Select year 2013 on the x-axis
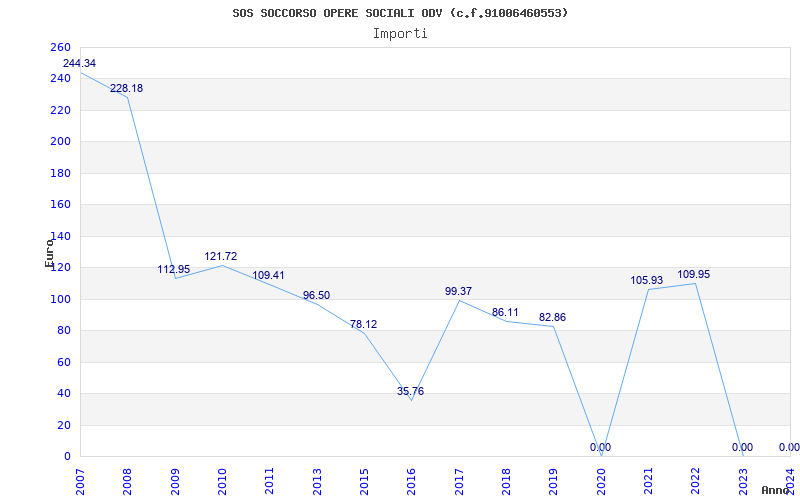Viewport: 800px width, 500px height. [x=317, y=481]
